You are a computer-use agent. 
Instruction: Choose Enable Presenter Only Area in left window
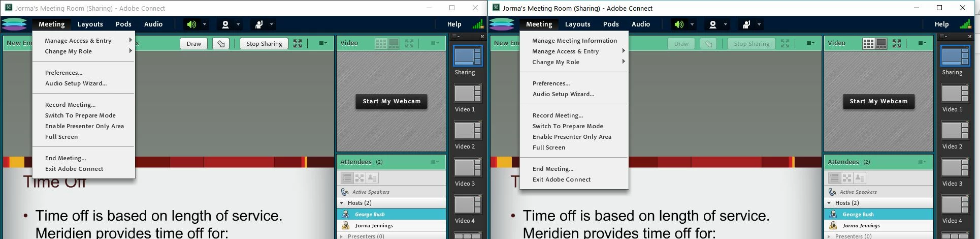84,126
